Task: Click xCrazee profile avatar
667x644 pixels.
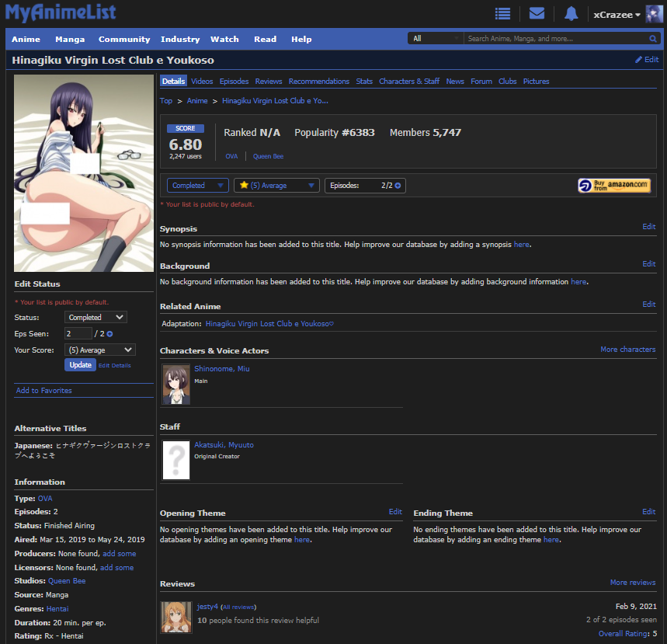Action: click(654, 14)
